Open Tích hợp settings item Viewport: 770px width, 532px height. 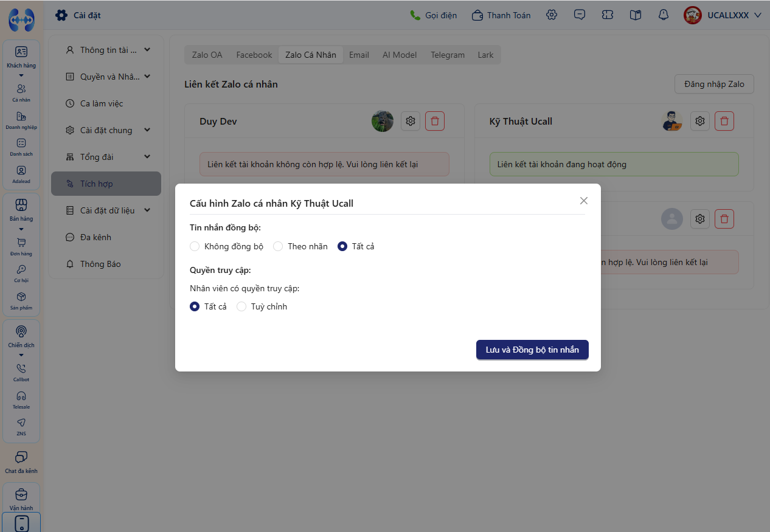coord(106,184)
